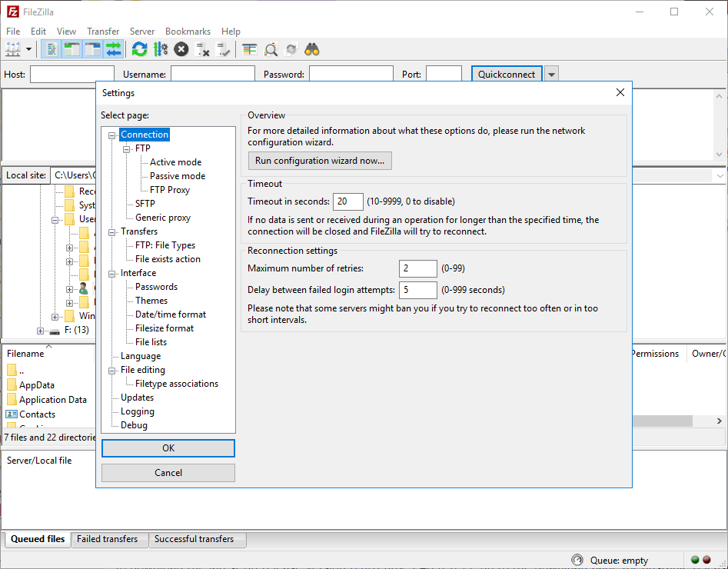Open the Help menu
This screenshot has height=569, width=728.
pos(231,31)
